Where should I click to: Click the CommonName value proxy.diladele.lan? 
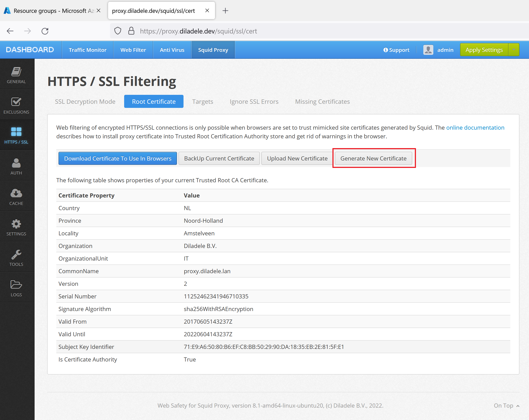point(207,271)
